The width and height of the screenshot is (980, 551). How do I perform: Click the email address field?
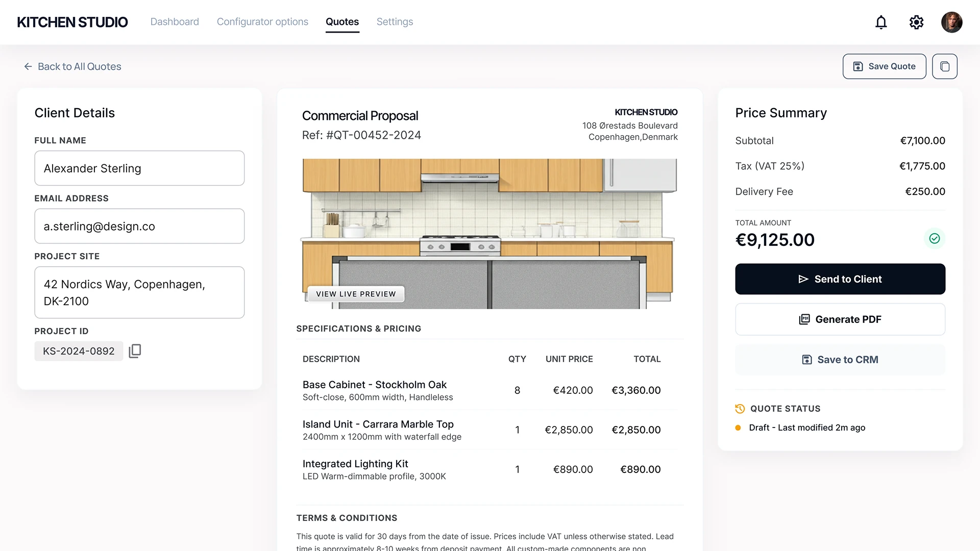[139, 226]
